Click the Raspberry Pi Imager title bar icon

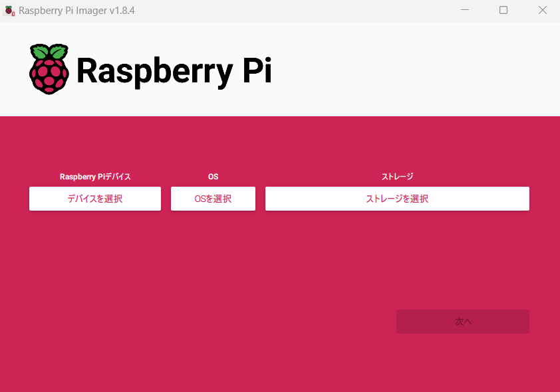9,11
